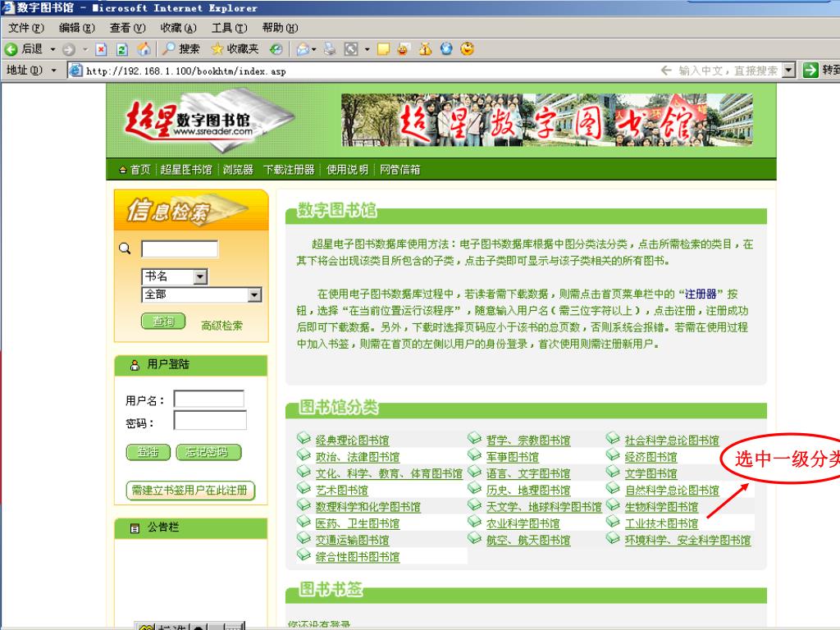
Task: Click page icon in address bar
Action: tap(76, 71)
